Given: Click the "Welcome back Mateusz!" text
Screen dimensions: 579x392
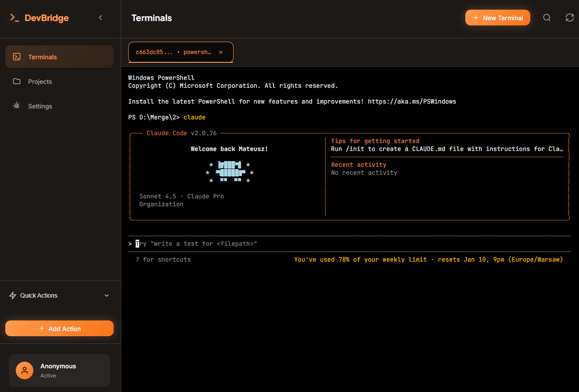Looking at the screenshot, I should pos(229,149).
